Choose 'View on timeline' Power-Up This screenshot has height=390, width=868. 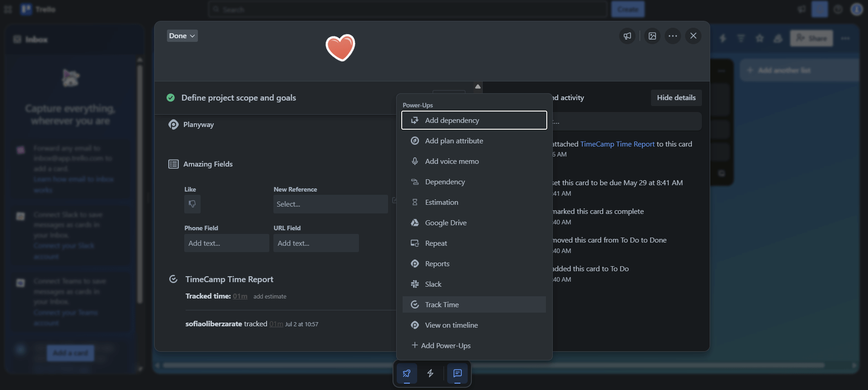coord(474,325)
